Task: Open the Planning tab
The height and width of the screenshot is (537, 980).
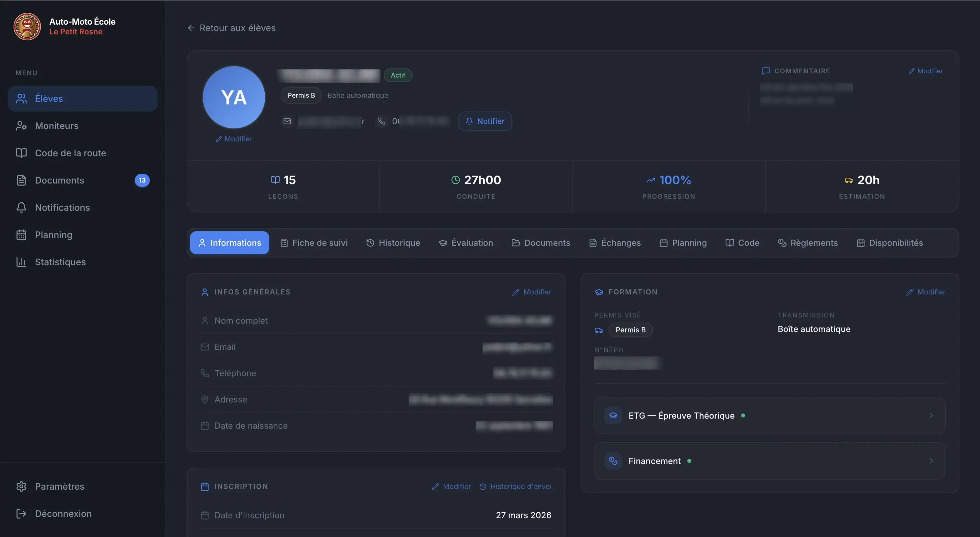Action: pos(683,243)
